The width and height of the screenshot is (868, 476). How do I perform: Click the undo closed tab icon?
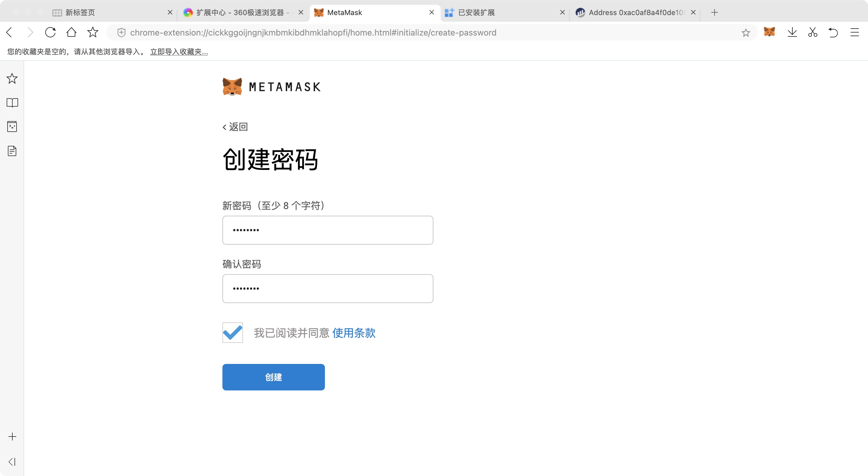pyautogui.click(x=833, y=32)
